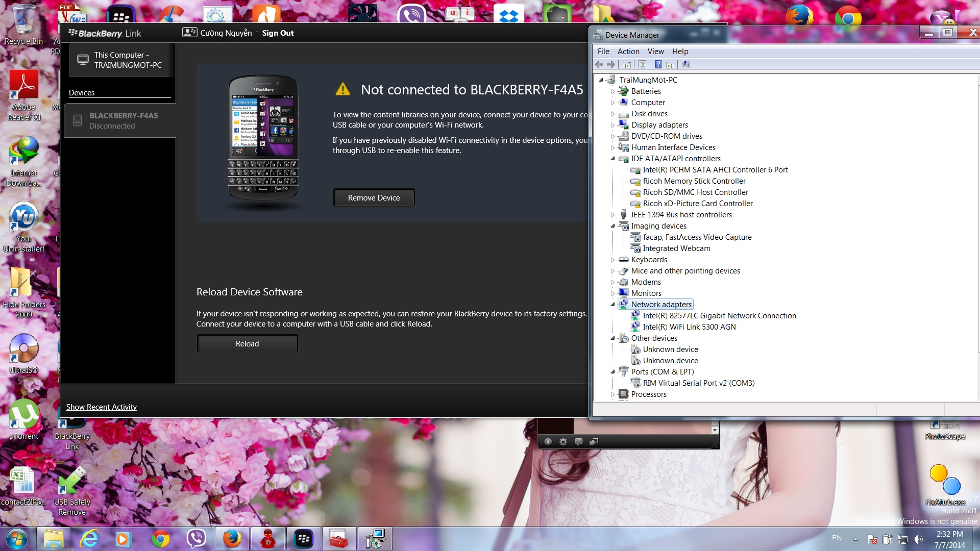
Task: Click the gear settings icon in background widget
Action: 563,442
